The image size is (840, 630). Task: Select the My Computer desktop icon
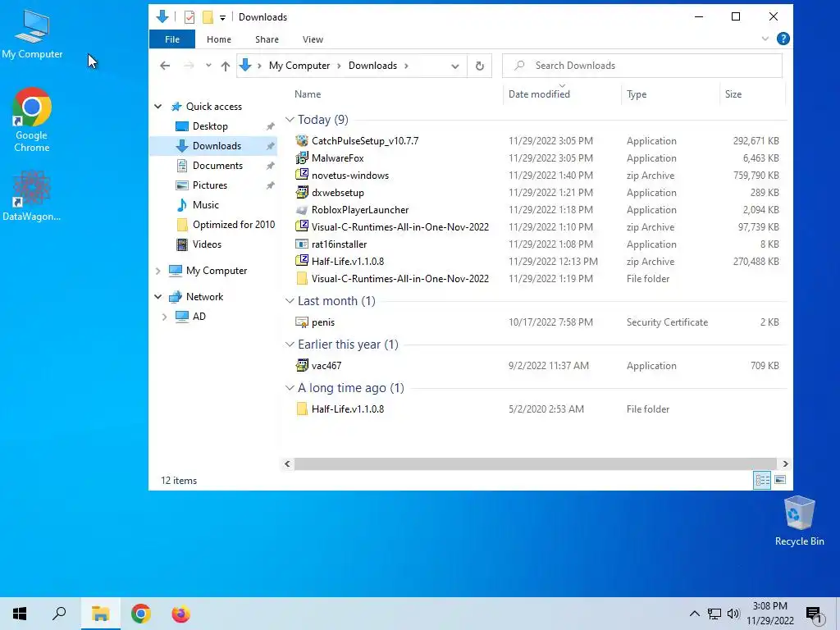[x=32, y=34]
